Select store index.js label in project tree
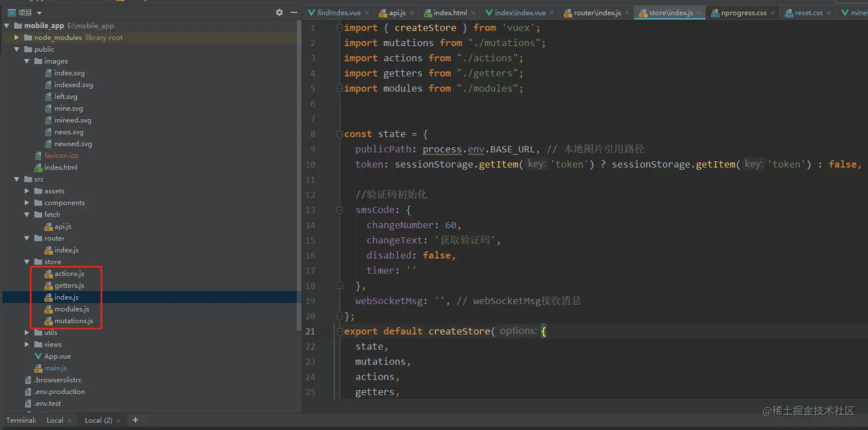Screen dimensions: 868x430 coord(67,297)
